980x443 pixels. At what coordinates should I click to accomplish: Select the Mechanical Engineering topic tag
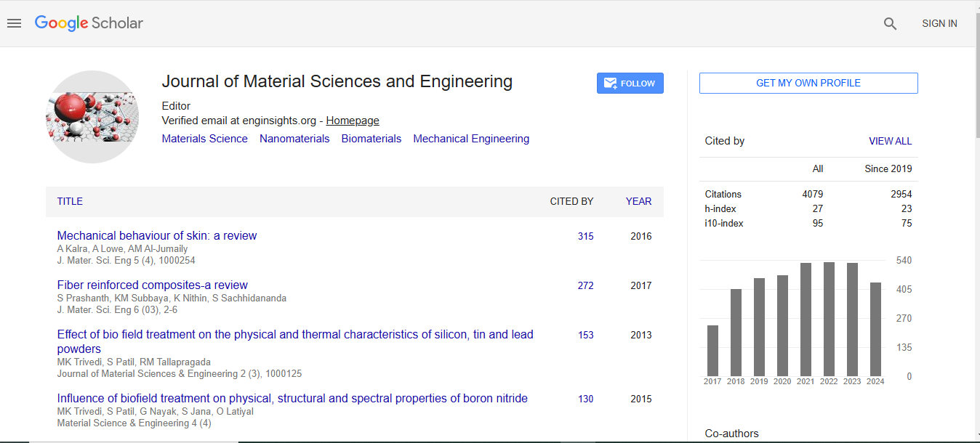(x=471, y=139)
